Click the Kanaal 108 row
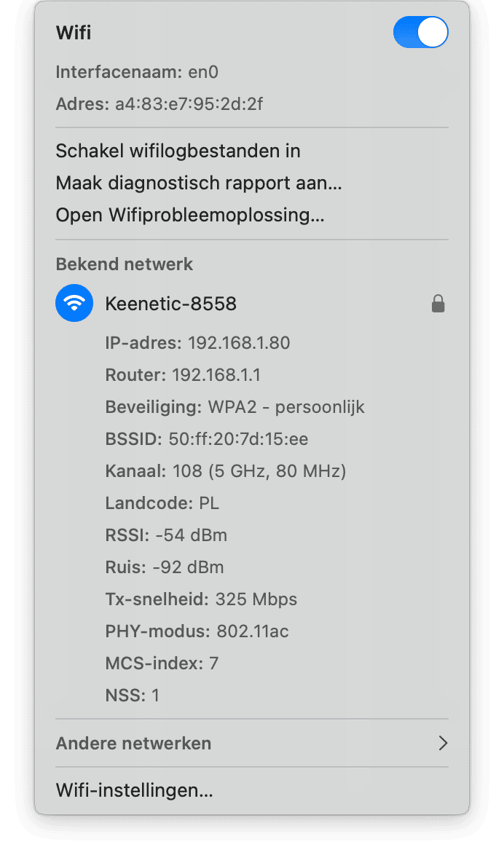The height and width of the screenshot is (855, 504). (225, 471)
